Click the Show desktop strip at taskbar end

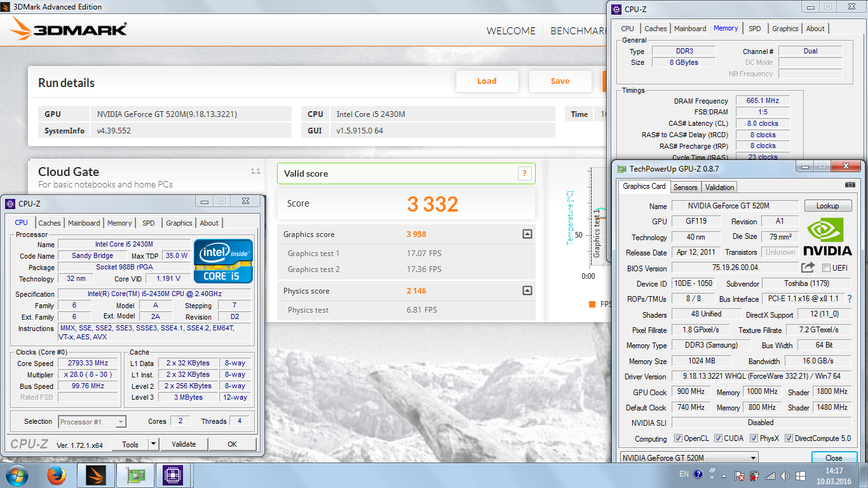tap(864, 475)
